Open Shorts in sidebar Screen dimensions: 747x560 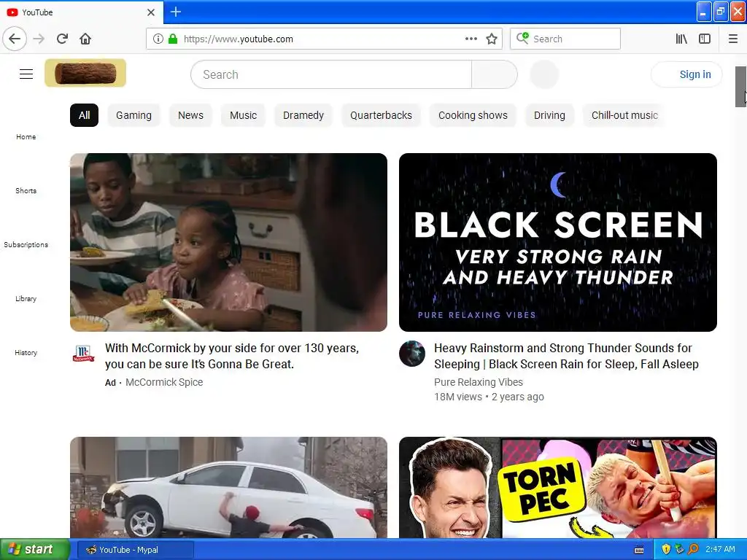click(26, 190)
